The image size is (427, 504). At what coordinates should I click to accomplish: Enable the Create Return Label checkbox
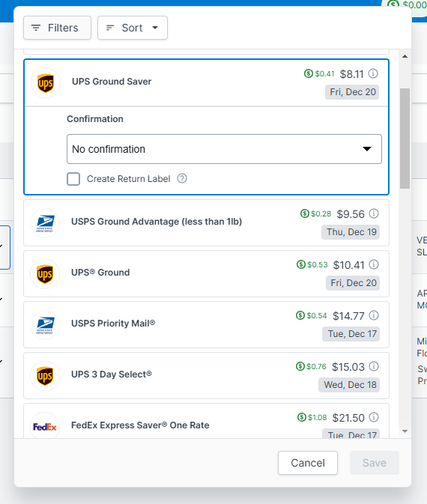click(73, 179)
